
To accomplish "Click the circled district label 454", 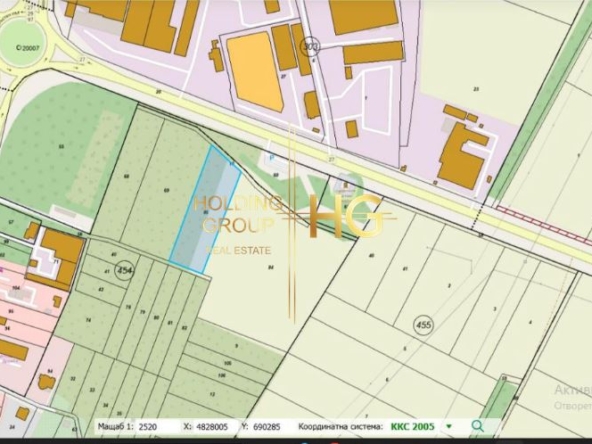I will click(125, 270).
